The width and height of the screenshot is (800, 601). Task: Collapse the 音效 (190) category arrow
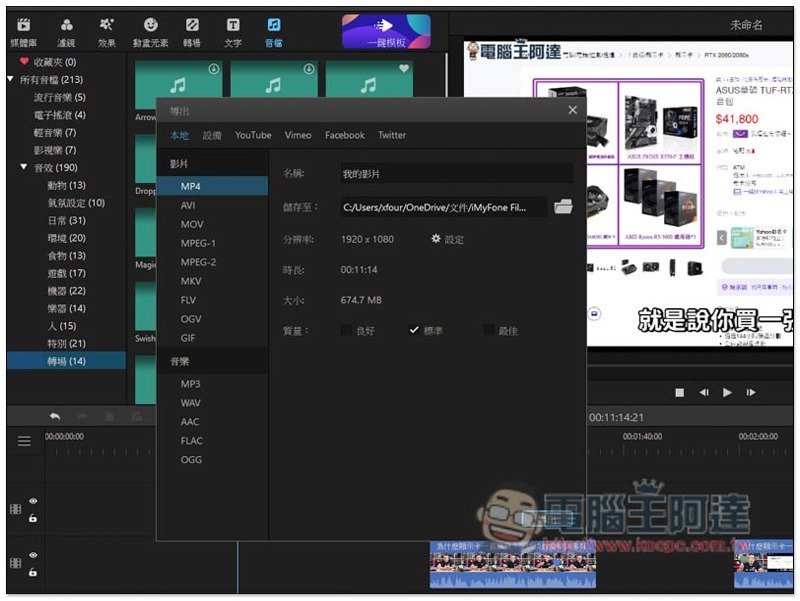click(24, 168)
